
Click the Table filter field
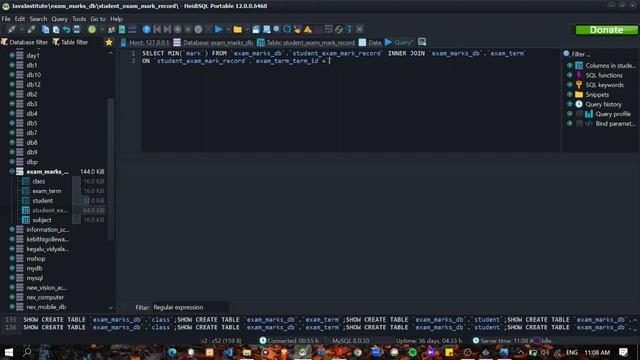71,42
